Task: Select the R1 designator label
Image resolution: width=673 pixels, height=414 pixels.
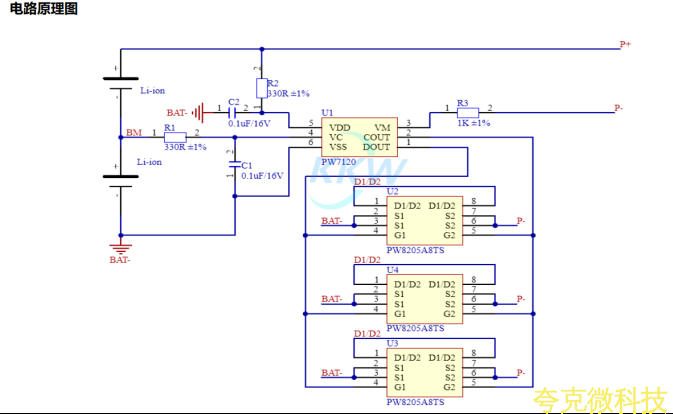Action: (170, 128)
